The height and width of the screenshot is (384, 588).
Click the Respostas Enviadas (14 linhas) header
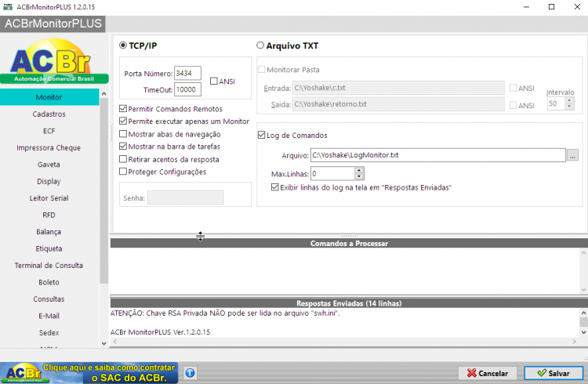pos(349,303)
